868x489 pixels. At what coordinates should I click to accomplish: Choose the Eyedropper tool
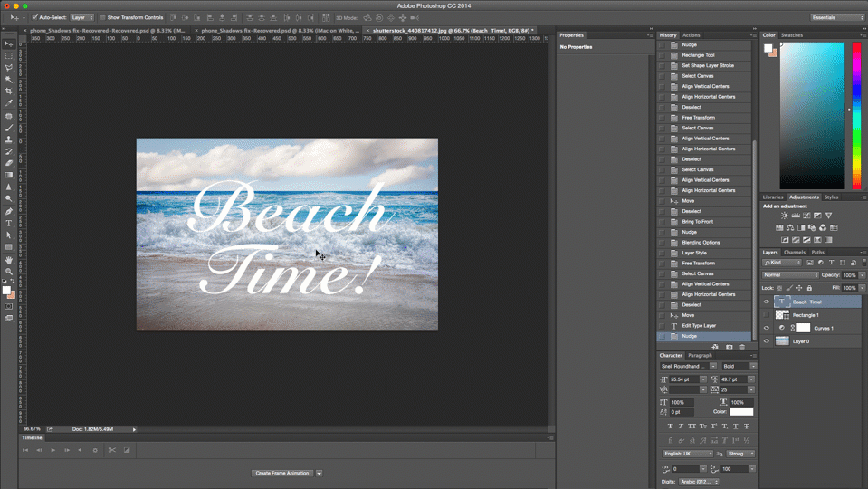pyautogui.click(x=9, y=103)
